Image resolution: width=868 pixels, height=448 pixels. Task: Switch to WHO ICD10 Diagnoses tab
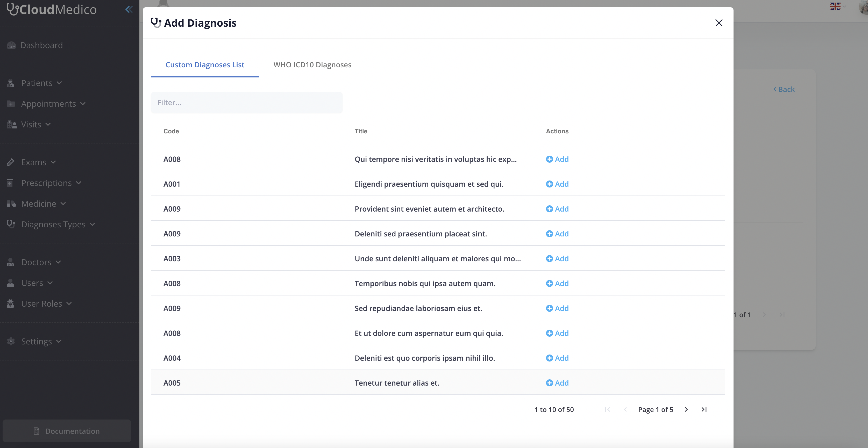point(312,65)
